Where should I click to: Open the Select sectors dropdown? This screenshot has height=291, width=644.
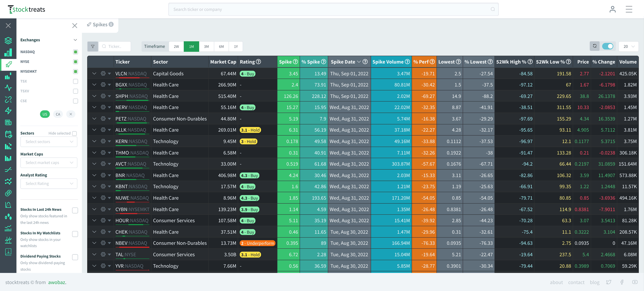tap(49, 142)
